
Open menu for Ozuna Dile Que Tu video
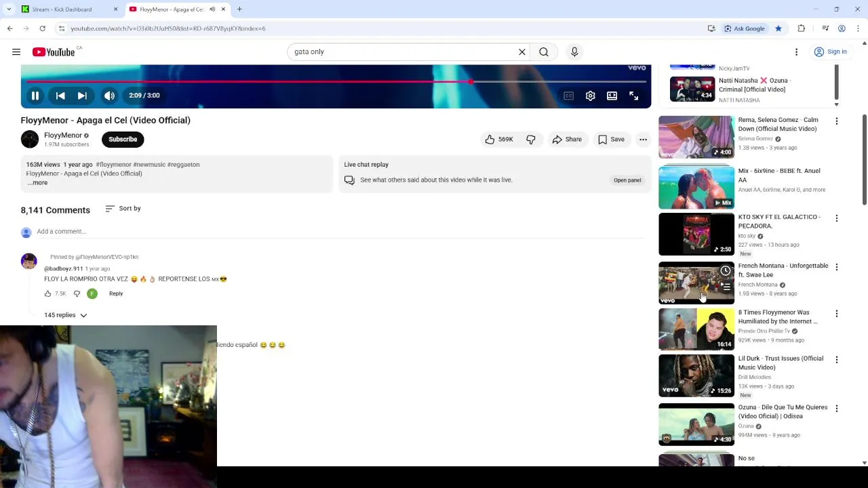pos(836,409)
